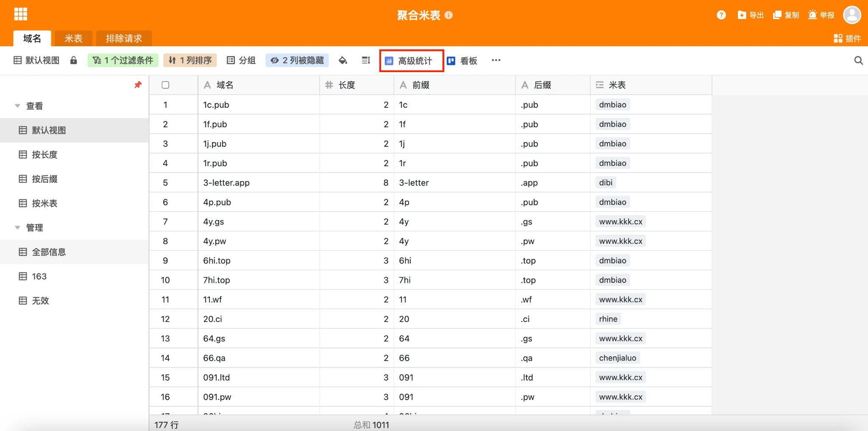Click the 导出 export button

[751, 15]
